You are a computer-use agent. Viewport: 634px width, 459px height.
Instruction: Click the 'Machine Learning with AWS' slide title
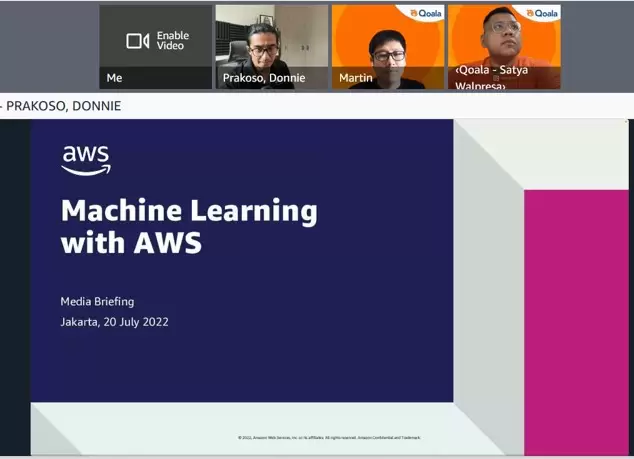(x=188, y=226)
